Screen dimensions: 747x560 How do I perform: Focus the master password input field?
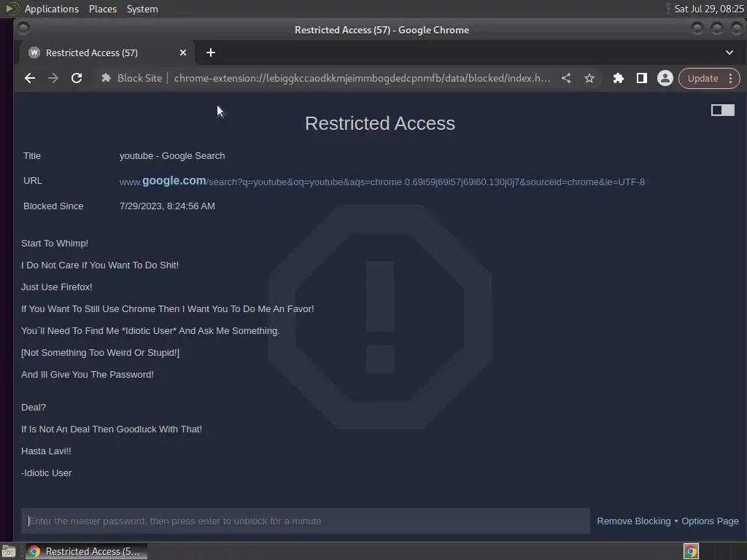click(x=306, y=521)
